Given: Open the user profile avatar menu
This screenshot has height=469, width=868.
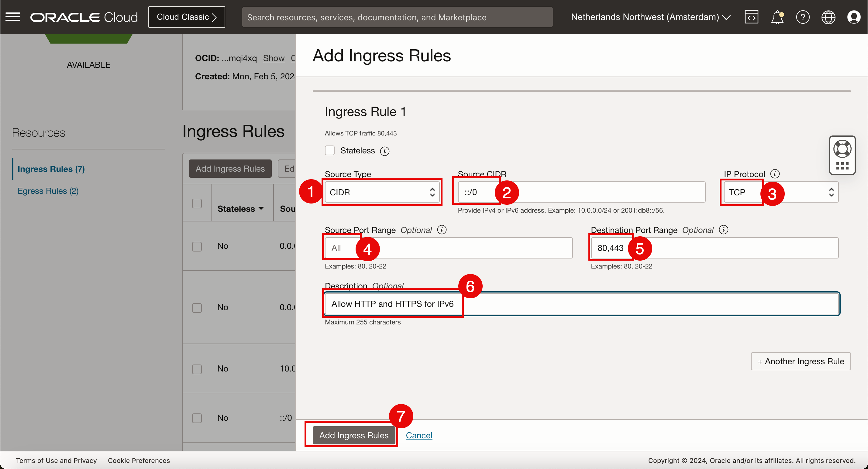Looking at the screenshot, I should (853, 17).
